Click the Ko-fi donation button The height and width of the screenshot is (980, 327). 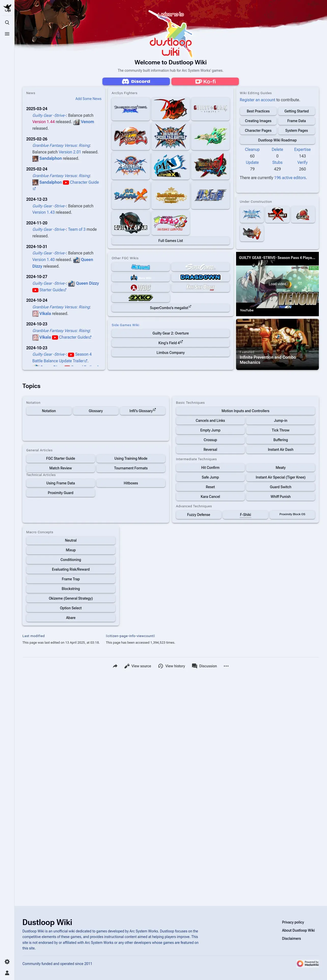205,81
